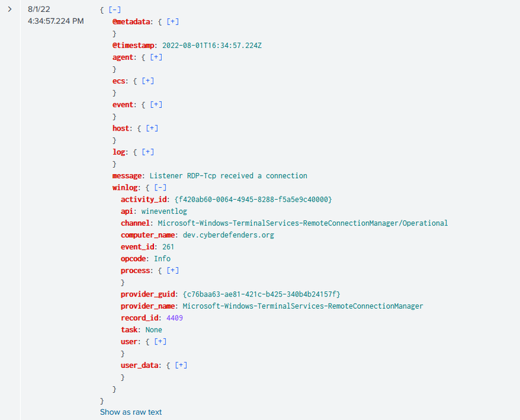
Task: Expand the process field [+]
Action: point(173,270)
